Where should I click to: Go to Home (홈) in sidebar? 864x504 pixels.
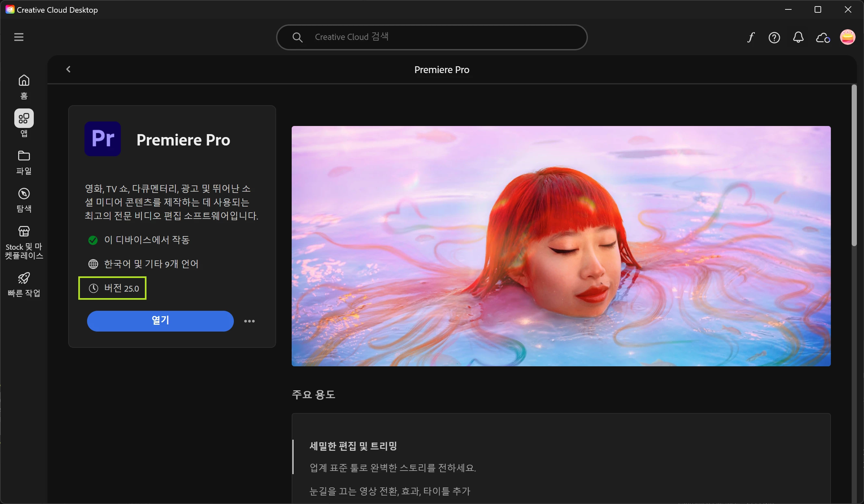pyautogui.click(x=24, y=86)
